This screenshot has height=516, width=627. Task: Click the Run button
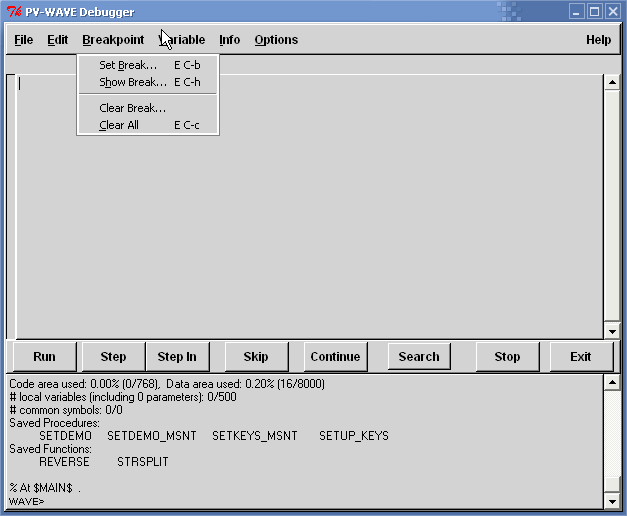(x=44, y=356)
